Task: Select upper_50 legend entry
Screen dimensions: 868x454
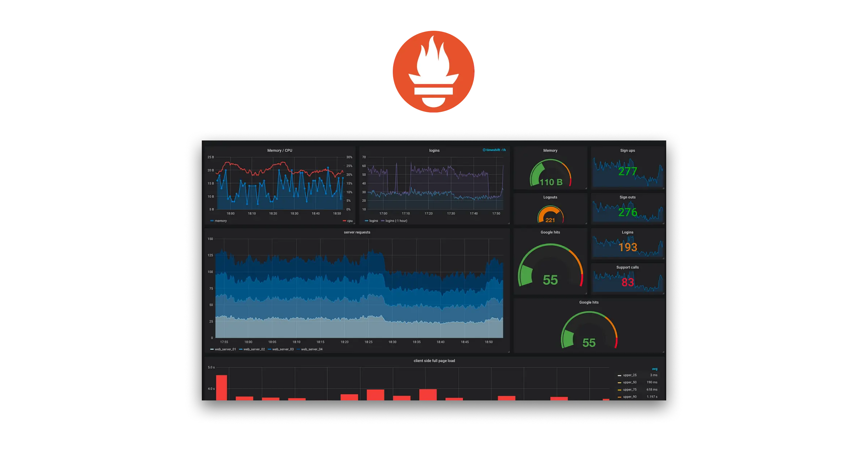Action: 630,383
